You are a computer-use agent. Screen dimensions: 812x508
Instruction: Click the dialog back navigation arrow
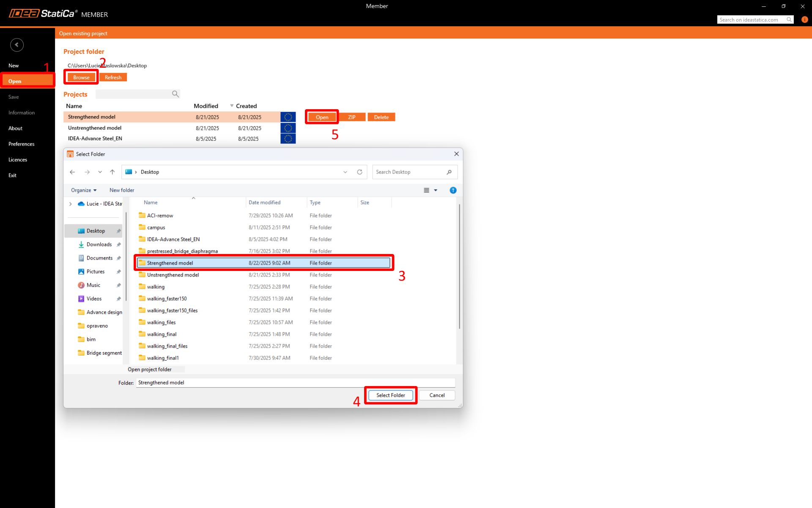pyautogui.click(x=72, y=172)
